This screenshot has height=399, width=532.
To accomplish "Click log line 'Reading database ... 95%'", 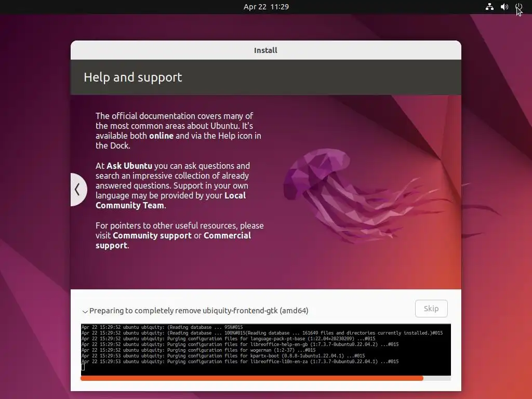I will [x=162, y=327].
